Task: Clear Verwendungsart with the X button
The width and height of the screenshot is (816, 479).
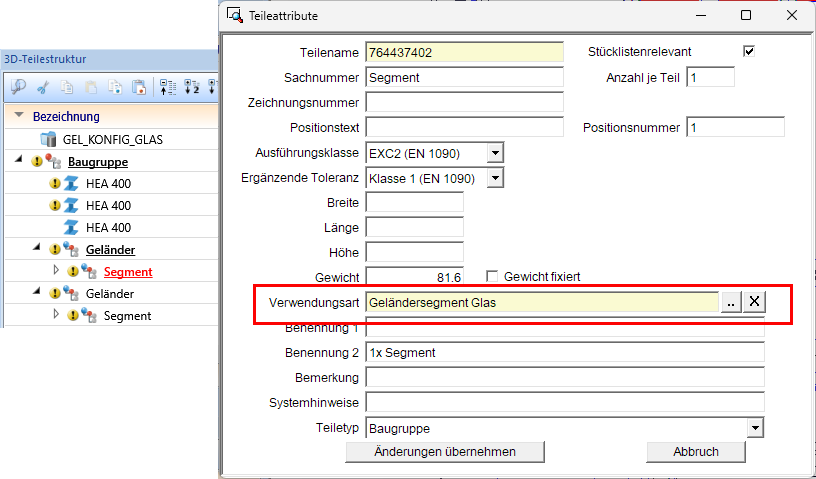Action: click(x=754, y=301)
